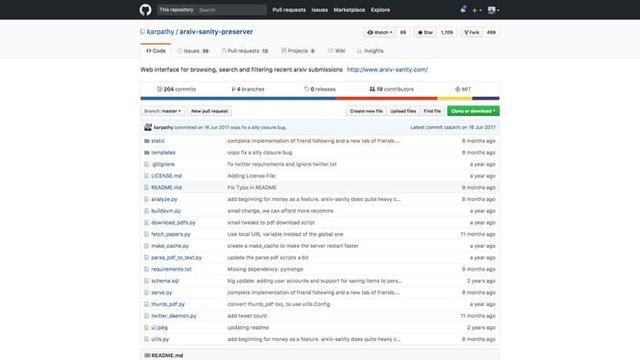Switch to the Insights tab
Screen dimensions: 640x360
tap(370, 51)
